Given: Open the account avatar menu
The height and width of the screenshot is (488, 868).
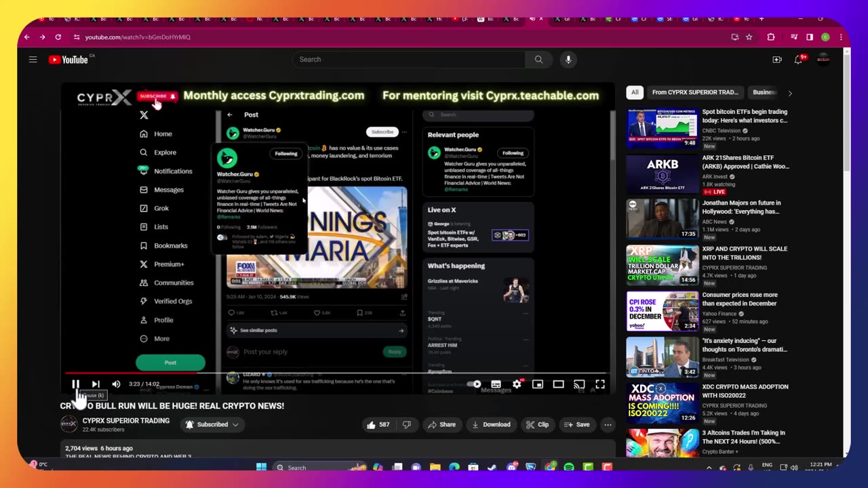Looking at the screenshot, I should (x=823, y=60).
